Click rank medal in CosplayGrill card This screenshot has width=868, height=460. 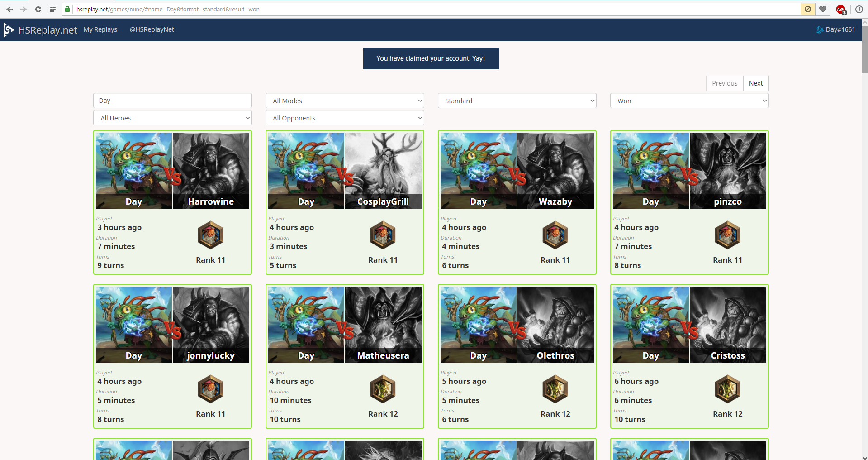pos(383,235)
